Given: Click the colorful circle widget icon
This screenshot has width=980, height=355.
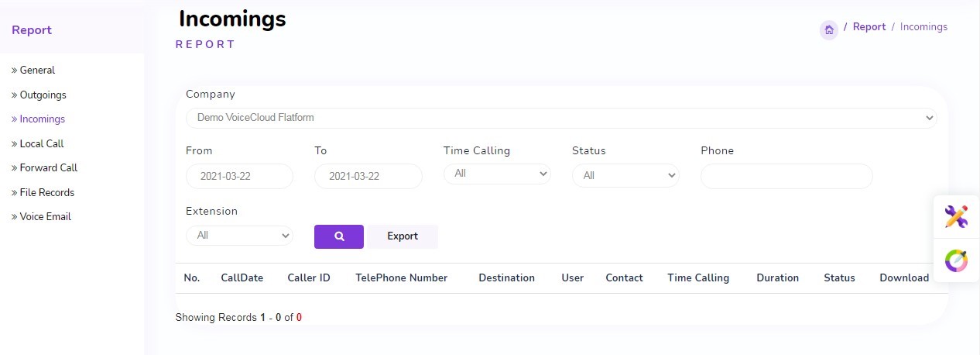Looking at the screenshot, I should point(956,260).
